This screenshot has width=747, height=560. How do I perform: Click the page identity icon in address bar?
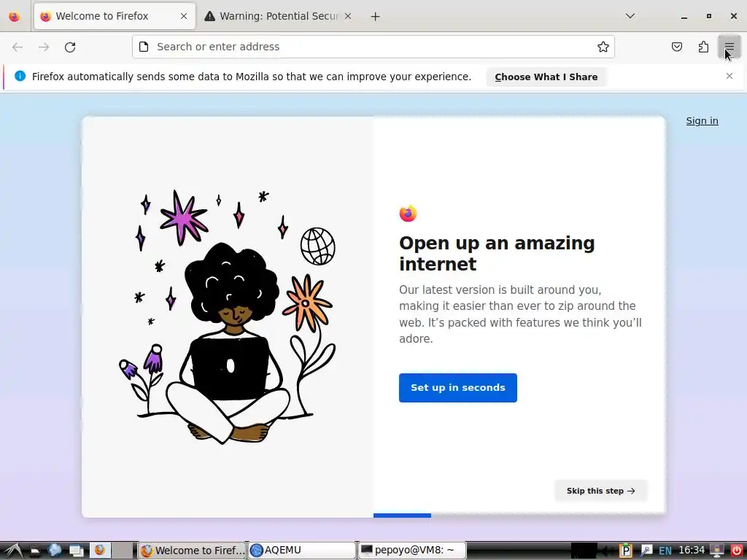point(144,47)
